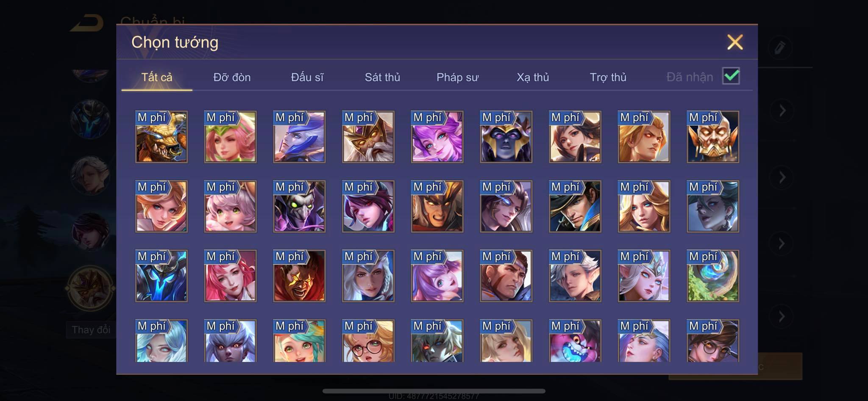Choose the hero with black hat and mustache
868x401 pixels.
coord(575,206)
